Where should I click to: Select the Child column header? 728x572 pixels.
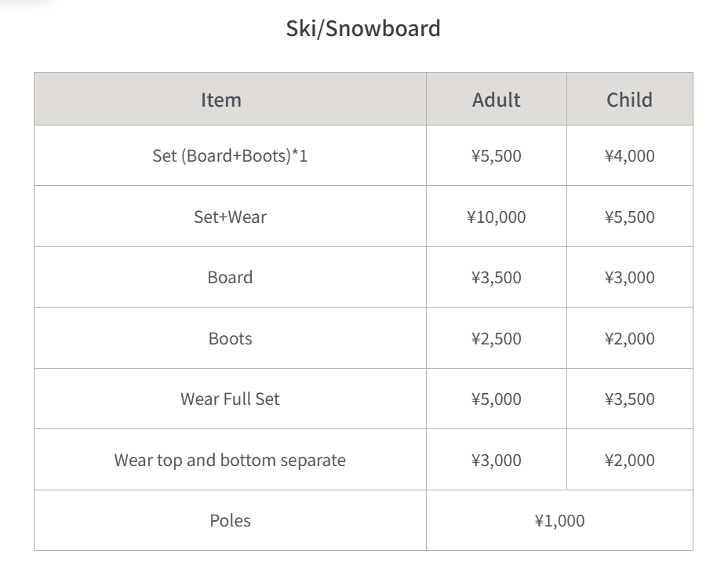point(630,100)
